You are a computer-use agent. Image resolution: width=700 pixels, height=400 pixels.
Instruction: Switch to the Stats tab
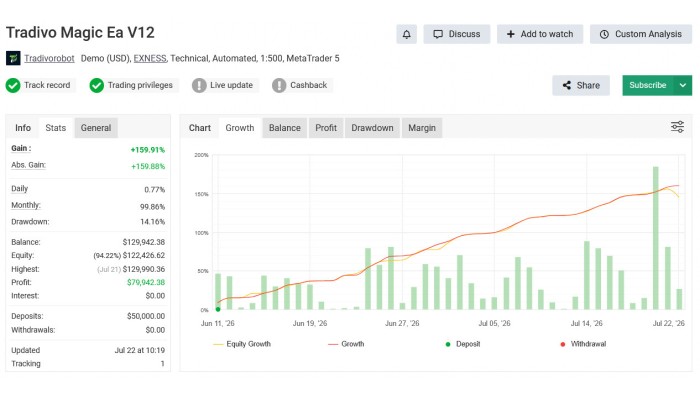(x=56, y=128)
